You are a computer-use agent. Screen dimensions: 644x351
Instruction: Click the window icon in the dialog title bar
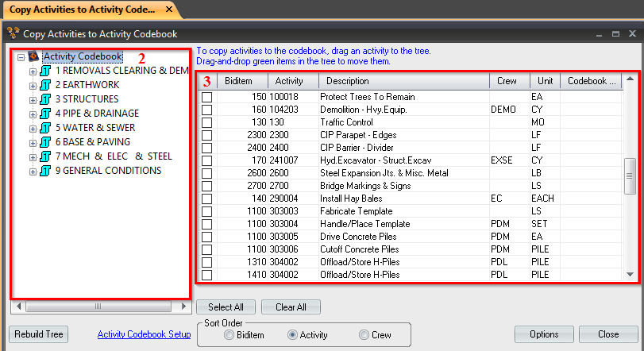[12, 34]
